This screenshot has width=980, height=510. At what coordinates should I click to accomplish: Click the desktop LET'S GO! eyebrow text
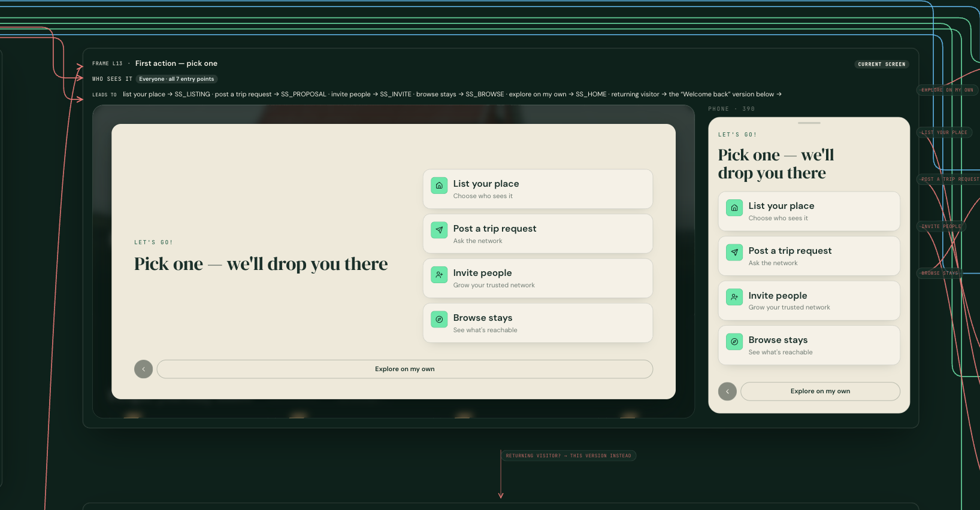153,242
